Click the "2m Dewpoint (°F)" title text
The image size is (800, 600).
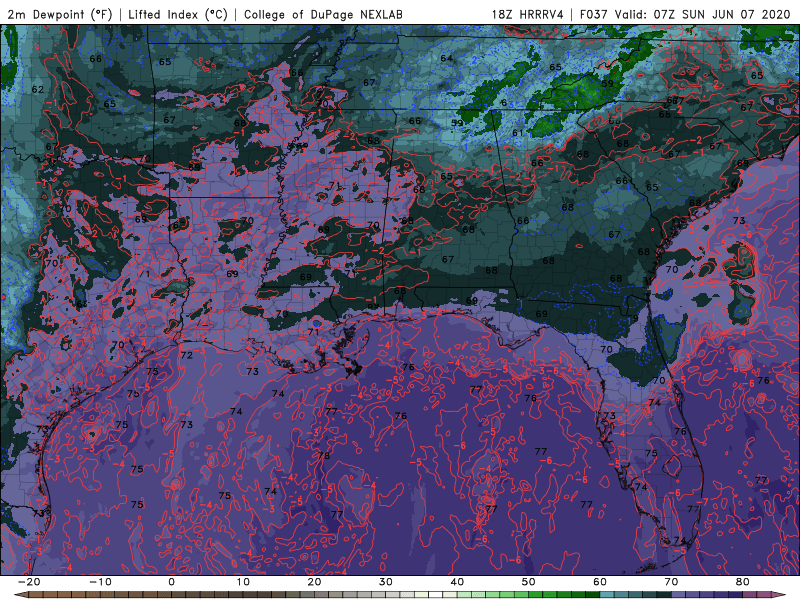click(x=59, y=14)
